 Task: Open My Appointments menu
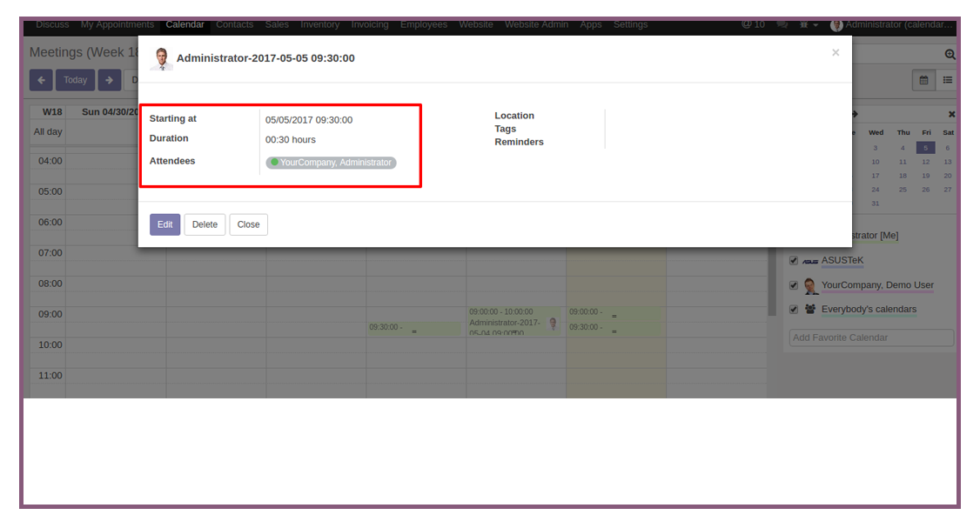pyautogui.click(x=117, y=24)
